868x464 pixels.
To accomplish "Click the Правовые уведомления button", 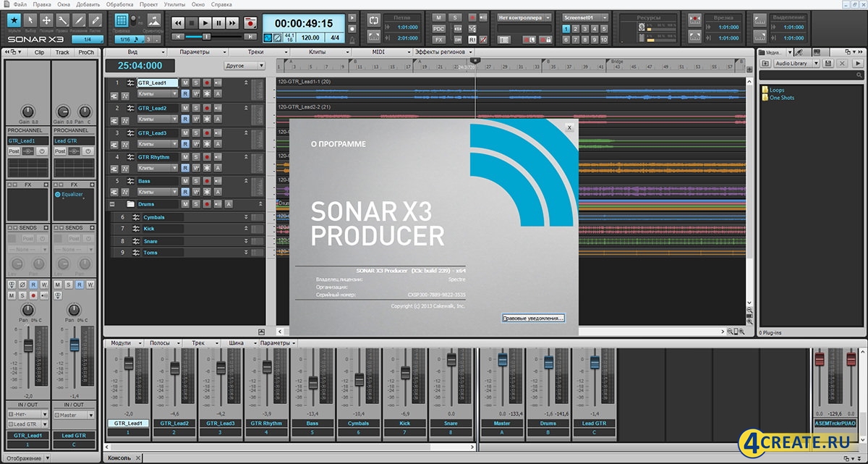I will coord(533,318).
